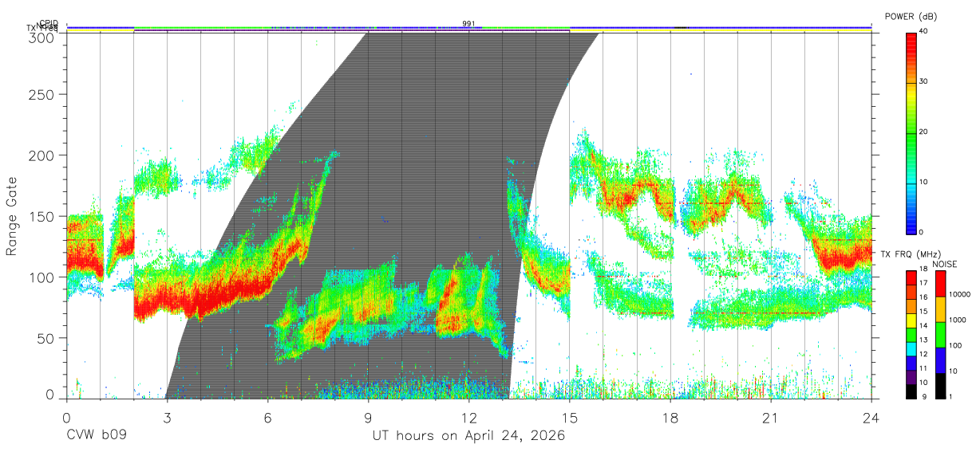Screen dimensions: 980x452
Task: Click the green 13–14 MHz swatch in TX FRQ legend
Action: (x=911, y=335)
